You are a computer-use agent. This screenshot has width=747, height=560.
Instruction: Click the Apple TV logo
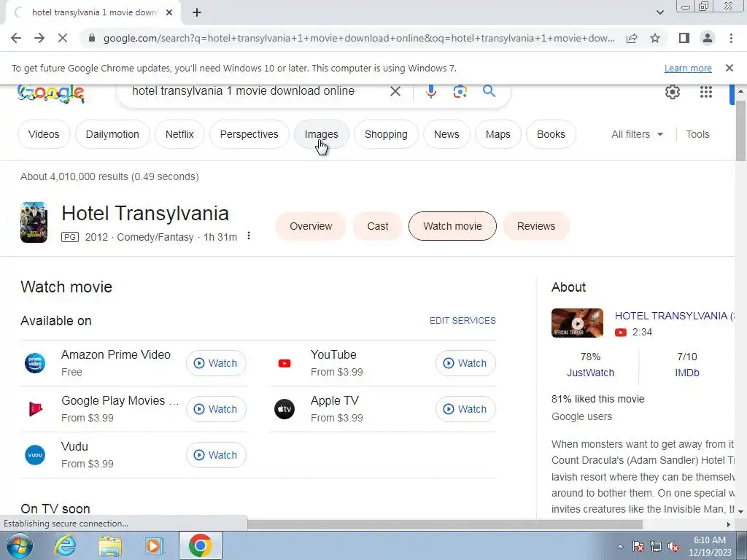point(285,409)
